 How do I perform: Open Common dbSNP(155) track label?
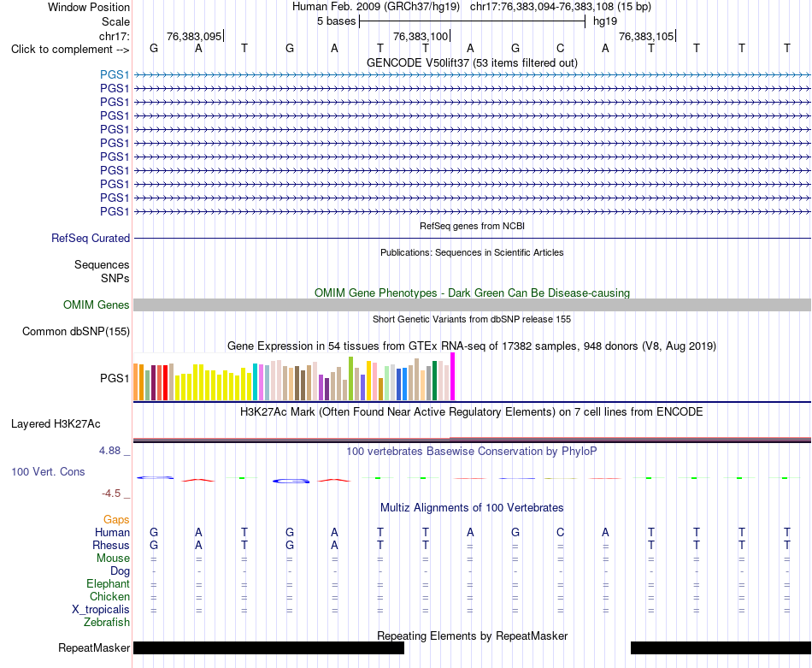point(75,331)
